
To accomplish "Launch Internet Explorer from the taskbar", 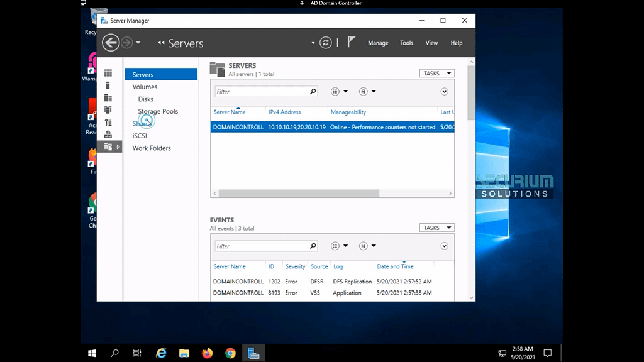I will [161, 353].
